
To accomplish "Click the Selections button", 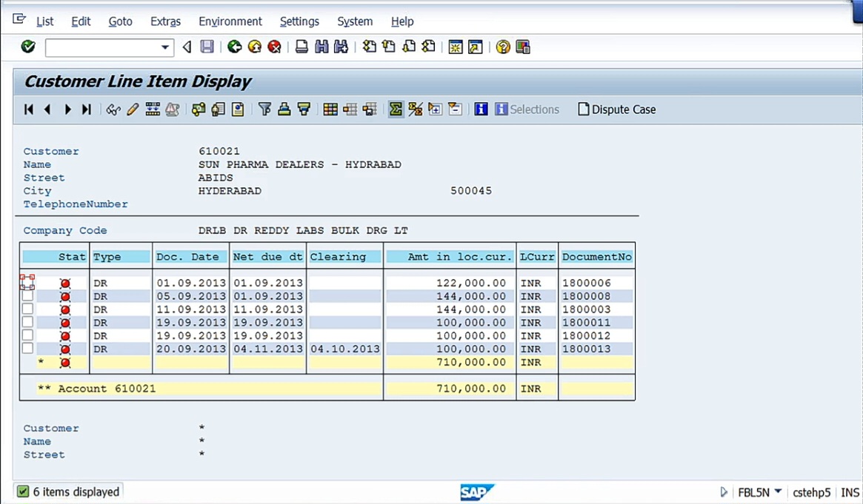I will pyautogui.click(x=527, y=110).
